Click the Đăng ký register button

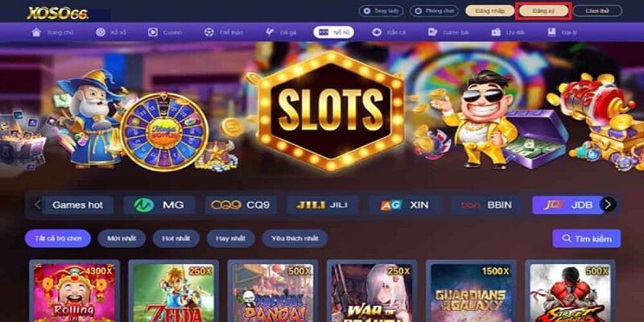543,11
